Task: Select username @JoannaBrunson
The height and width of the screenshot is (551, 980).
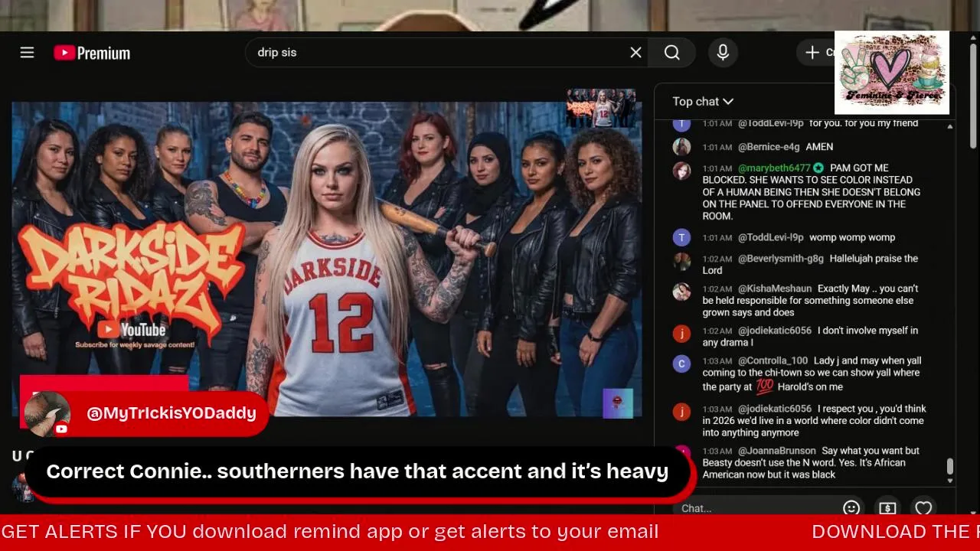Action: pos(777,451)
